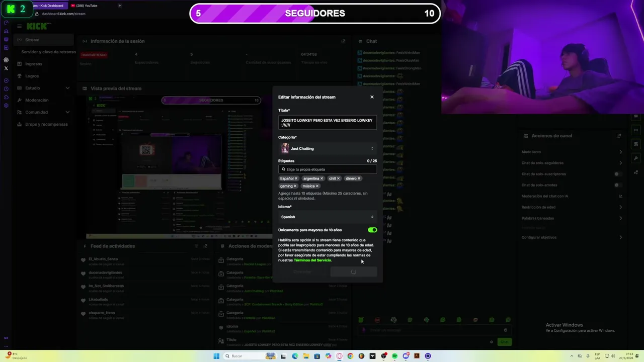Viewport: 644px width, 362px height.
Task: Pop out the Feed de actividades panel
Action: coord(205,246)
